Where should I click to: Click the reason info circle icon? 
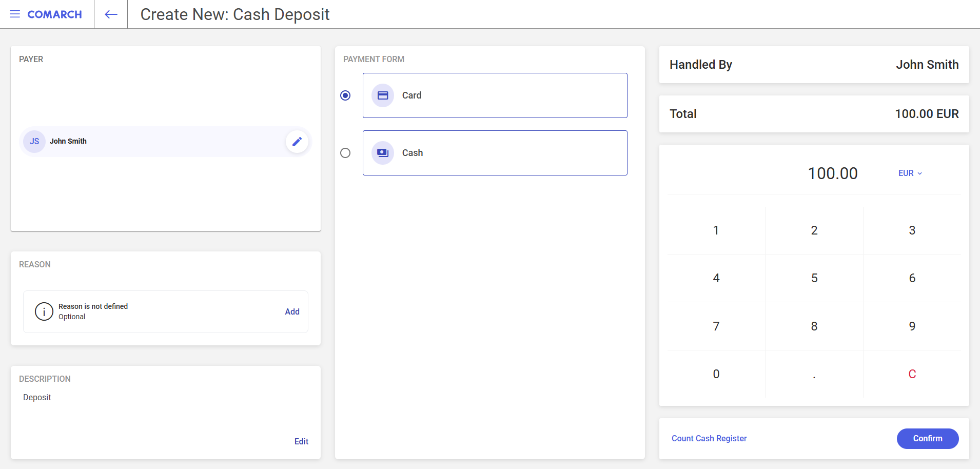click(x=44, y=311)
